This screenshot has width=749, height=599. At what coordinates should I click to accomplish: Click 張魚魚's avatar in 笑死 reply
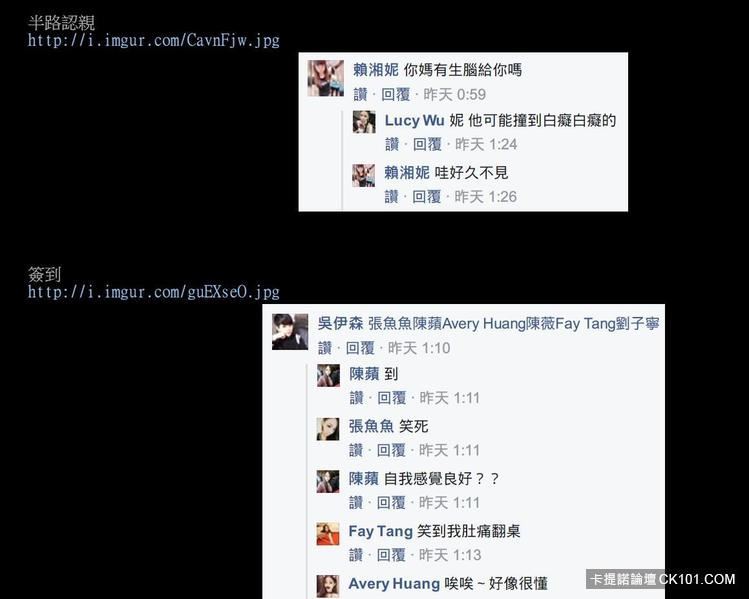pyautogui.click(x=328, y=429)
